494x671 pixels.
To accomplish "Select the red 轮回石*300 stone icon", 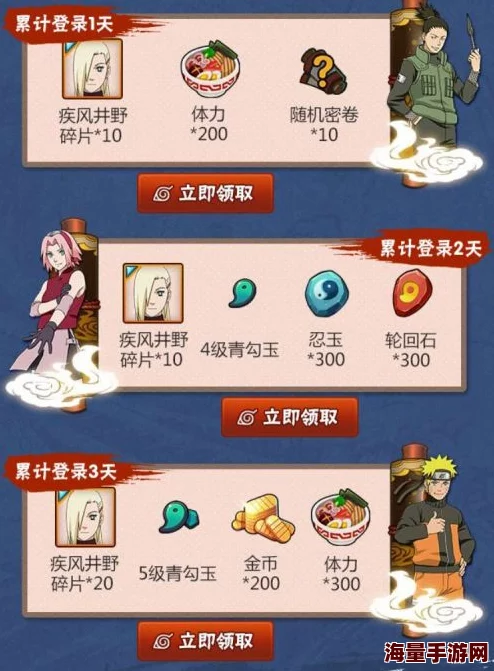I will [x=410, y=293].
